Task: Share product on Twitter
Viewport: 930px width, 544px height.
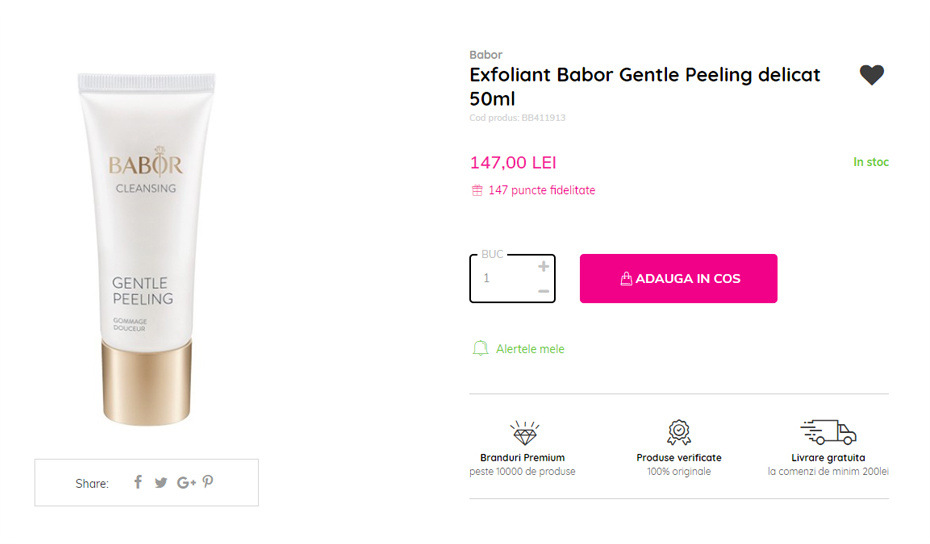Action: 161,483
